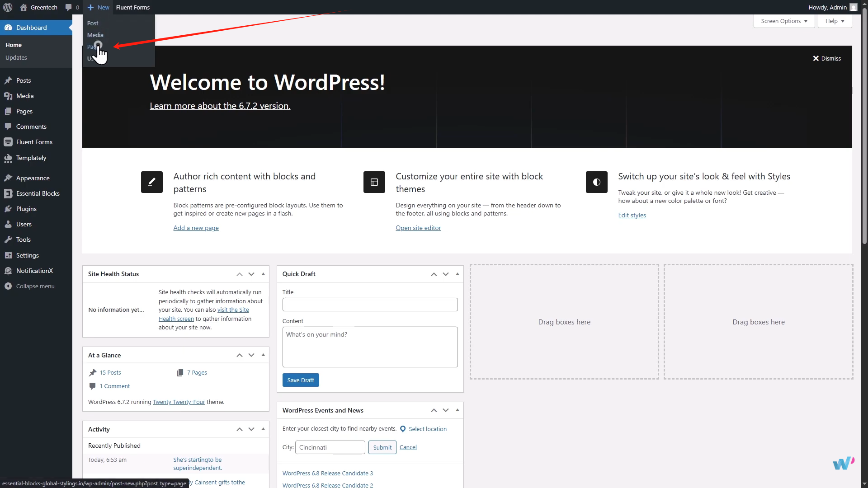Move At a Glance panel down with chevron
Viewport: 868px width, 488px height.
coord(251,355)
